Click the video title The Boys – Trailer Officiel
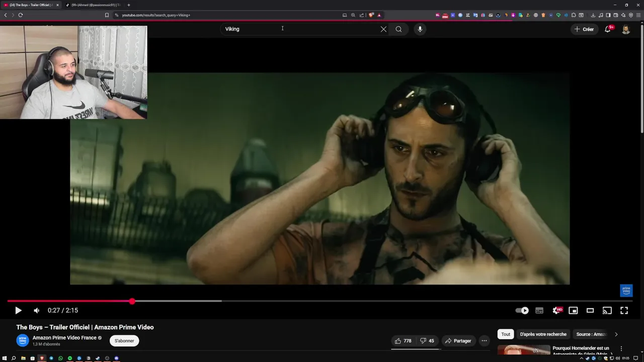 click(x=85, y=327)
